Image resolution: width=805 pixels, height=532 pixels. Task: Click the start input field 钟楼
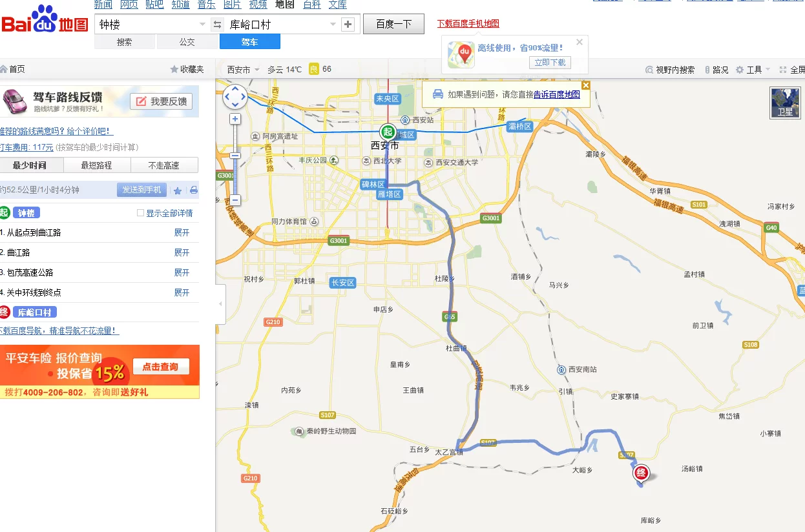145,25
